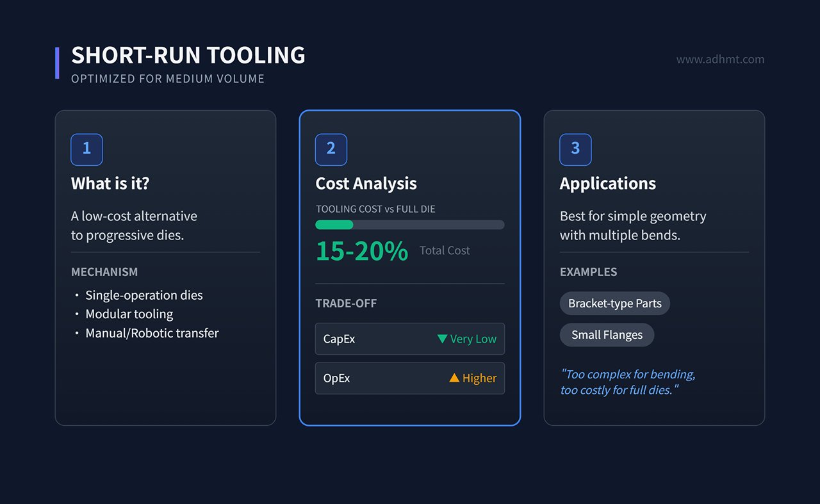Image resolution: width=820 pixels, height=504 pixels.
Task: Click the number 3 badge icon
Action: coord(575,149)
